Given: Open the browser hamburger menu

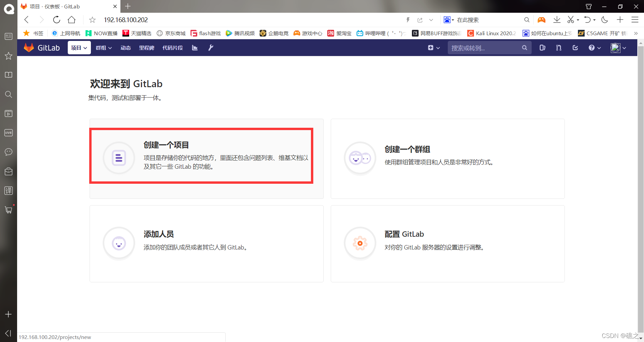Looking at the screenshot, I should [x=635, y=20].
